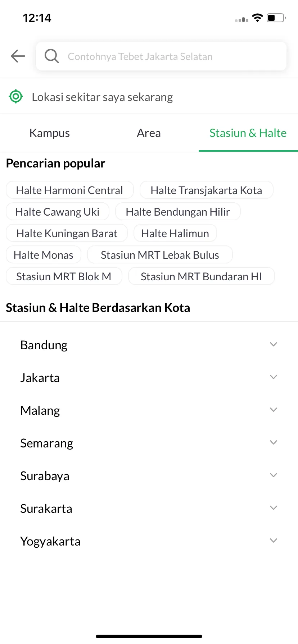Open the Semarang dropdown chevron

point(274,442)
